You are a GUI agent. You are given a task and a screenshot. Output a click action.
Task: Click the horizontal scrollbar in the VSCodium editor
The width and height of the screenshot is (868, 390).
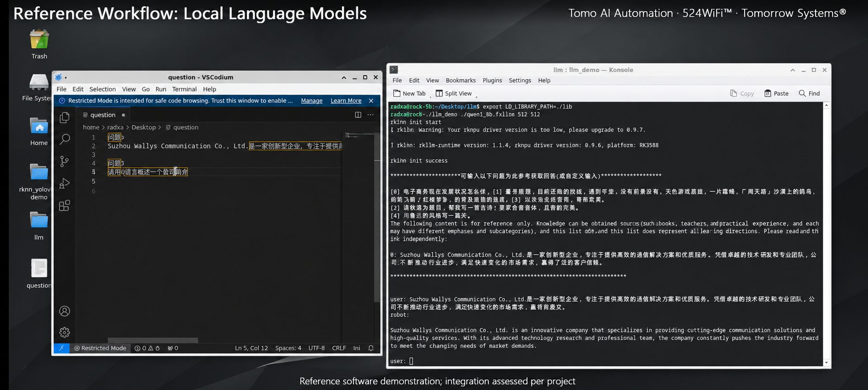(153, 340)
